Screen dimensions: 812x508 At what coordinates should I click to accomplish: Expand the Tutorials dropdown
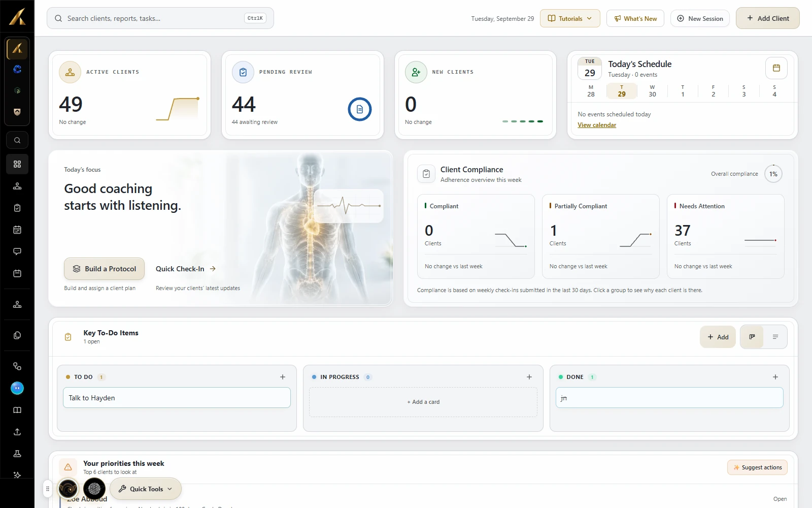[x=570, y=18]
